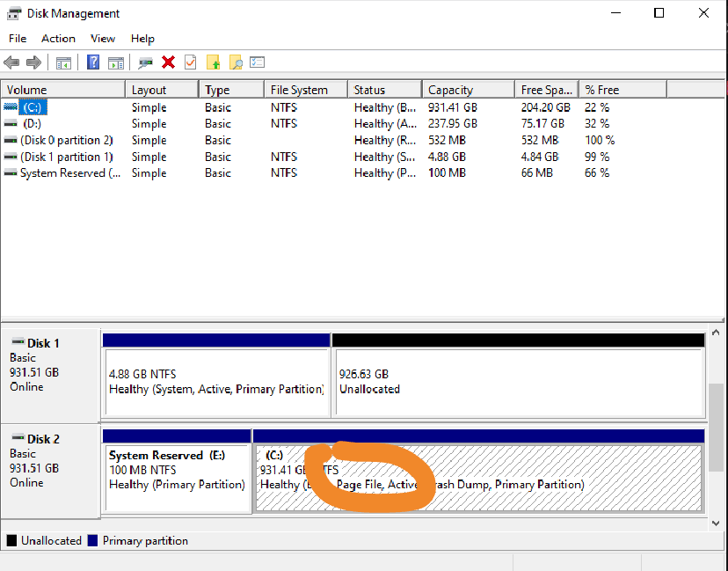Click the scroll up arrow of disk pane
The width and height of the screenshot is (728, 571).
(716, 333)
